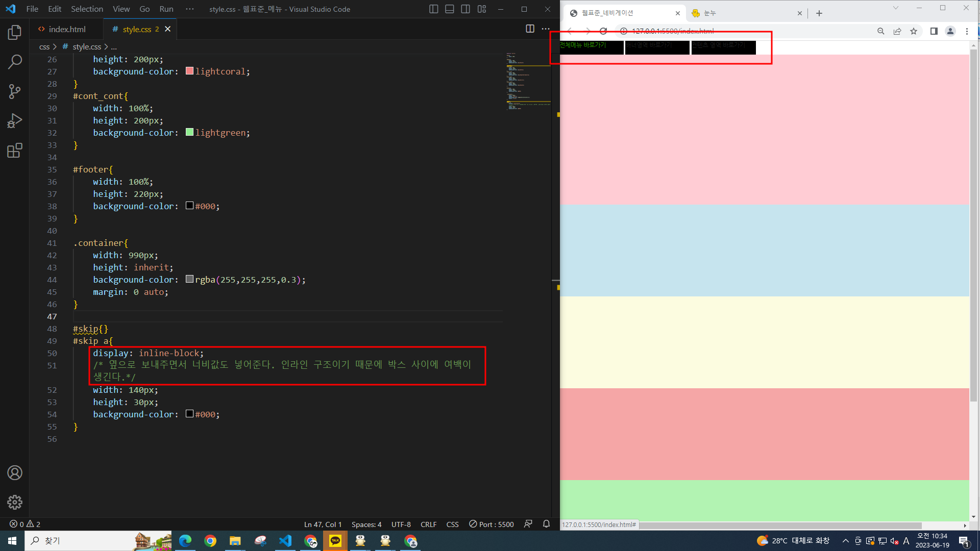The image size is (980, 551).
Task: Expand the css folder breadcrumb
Action: point(44,47)
